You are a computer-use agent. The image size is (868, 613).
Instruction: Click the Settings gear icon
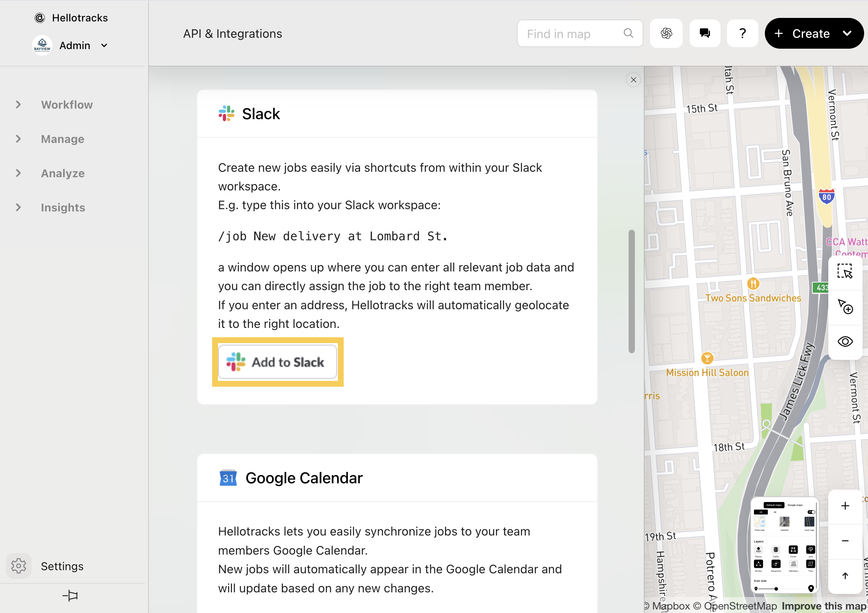point(18,566)
